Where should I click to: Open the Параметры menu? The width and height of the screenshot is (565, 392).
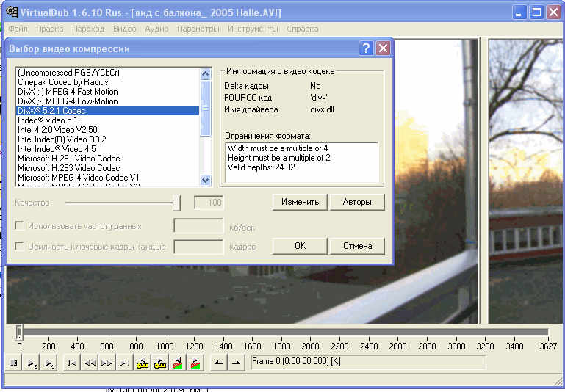point(198,29)
